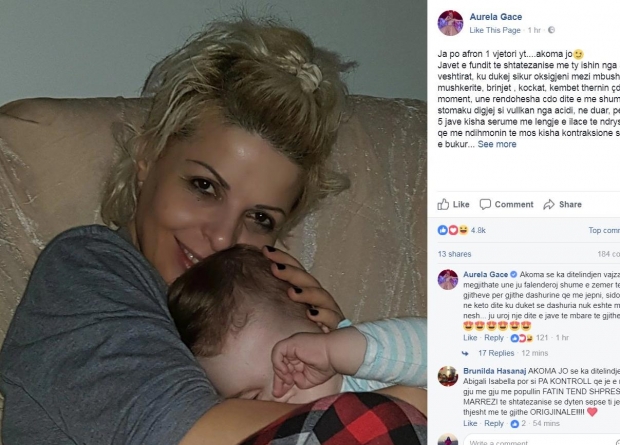Open the comment author's avatar in first comment
This screenshot has height=445, width=620.
coord(448,280)
